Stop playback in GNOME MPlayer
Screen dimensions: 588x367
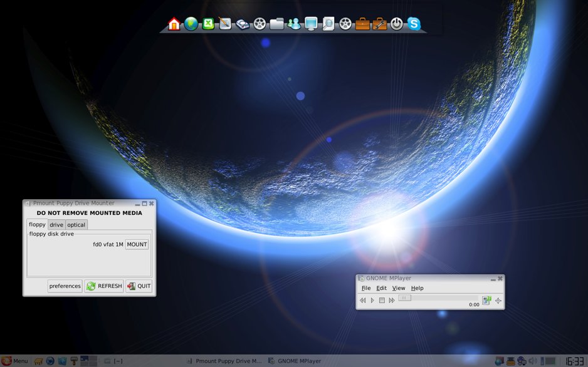[382, 301]
